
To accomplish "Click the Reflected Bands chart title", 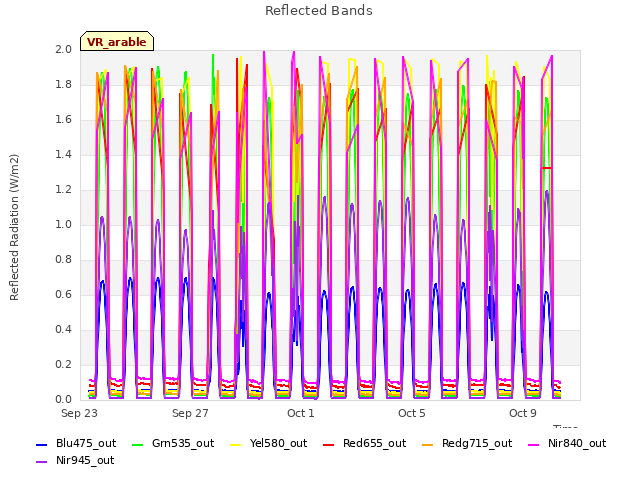I will click(319, 11).
